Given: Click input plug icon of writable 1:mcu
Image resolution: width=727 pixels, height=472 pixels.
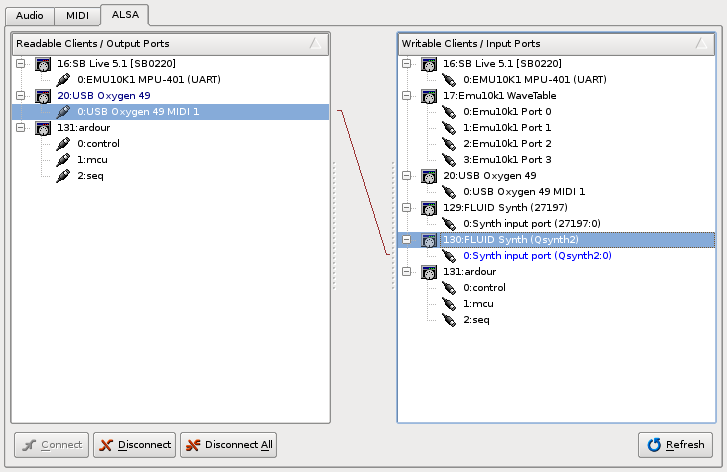Looking at the screenshot, I should point(449,304).
